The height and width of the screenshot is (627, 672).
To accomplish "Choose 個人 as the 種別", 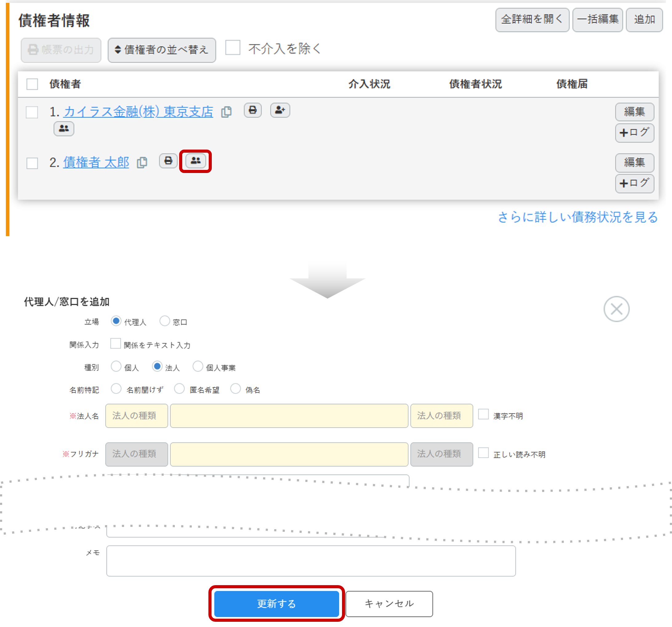I will tap(116, 366).
